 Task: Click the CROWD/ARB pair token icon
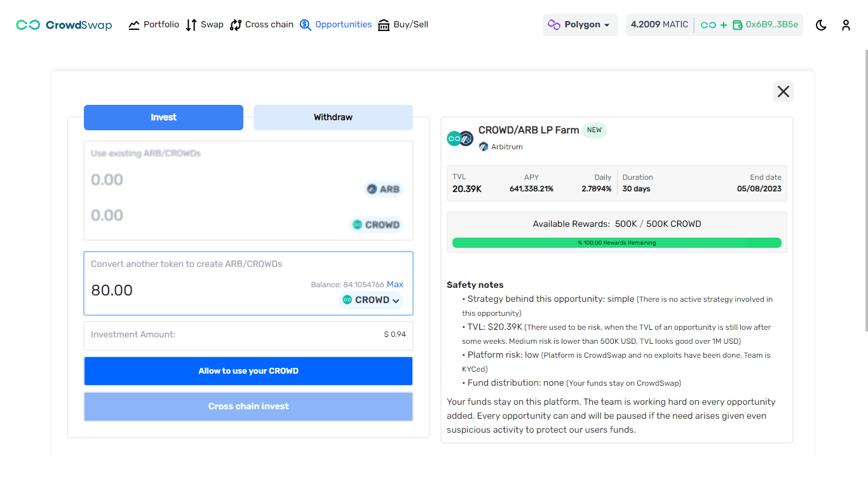460,138
